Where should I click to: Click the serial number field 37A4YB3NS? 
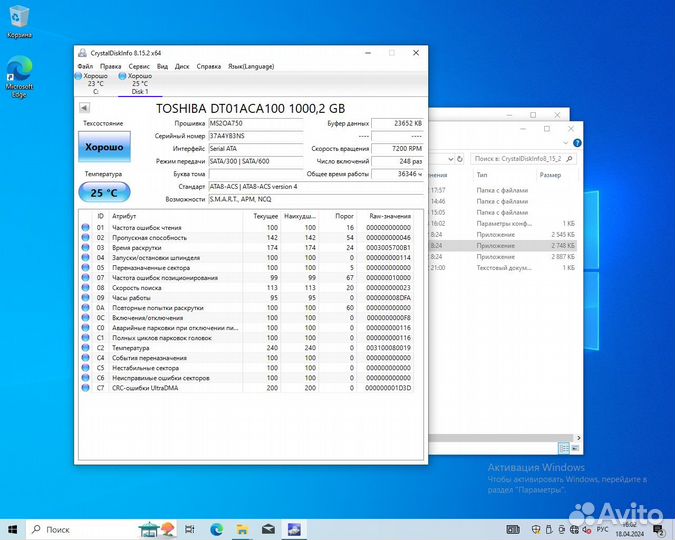click(x=256, y=136)
